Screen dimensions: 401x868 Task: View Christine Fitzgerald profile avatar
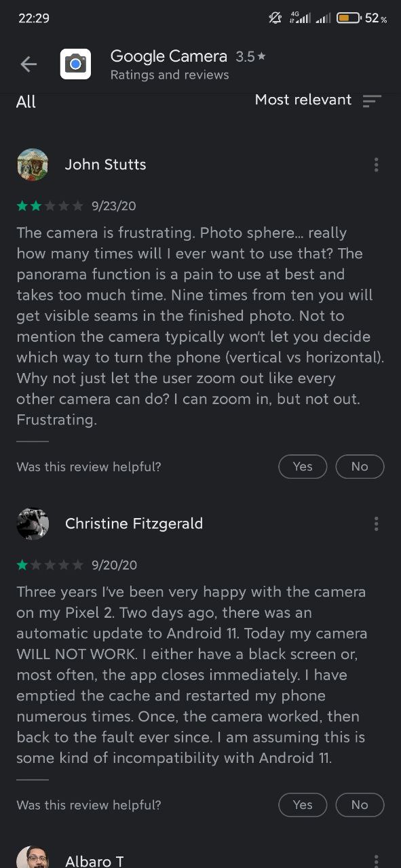coord(33,524)
